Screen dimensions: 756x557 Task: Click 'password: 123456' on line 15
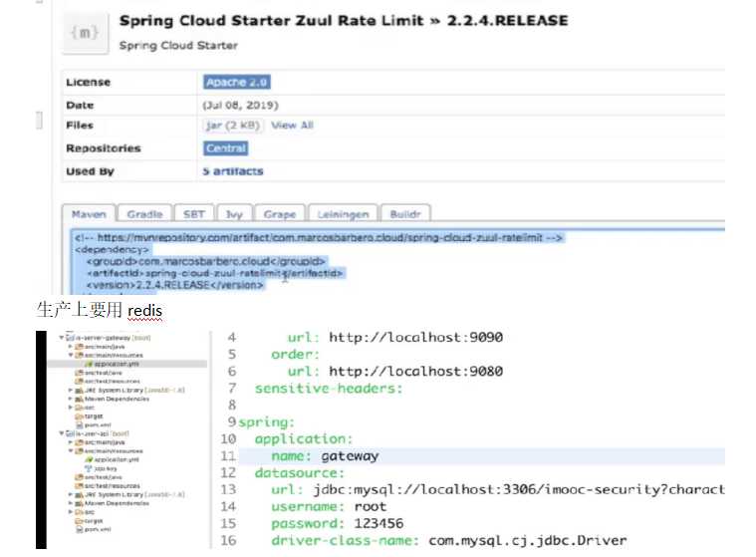coord(337,524)
